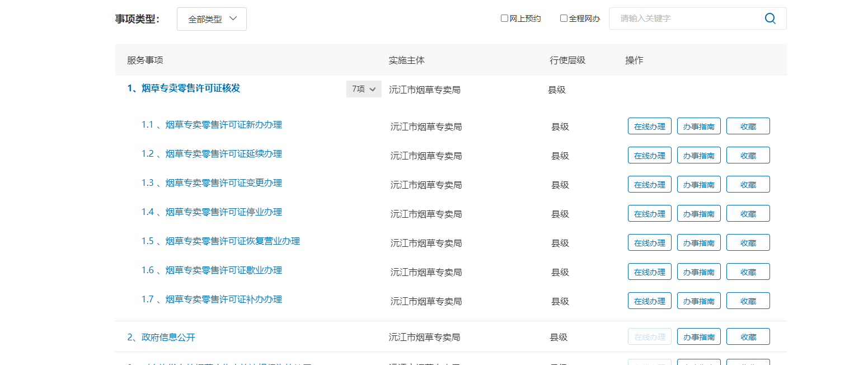
Task: Click 办事指南 for 政府信息公开
Action: (698, 337)
